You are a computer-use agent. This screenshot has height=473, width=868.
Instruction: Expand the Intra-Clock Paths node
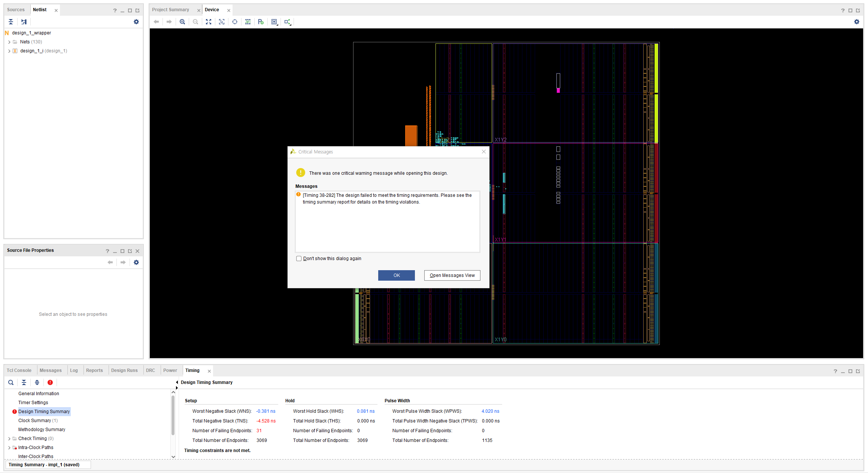(9, 448)
